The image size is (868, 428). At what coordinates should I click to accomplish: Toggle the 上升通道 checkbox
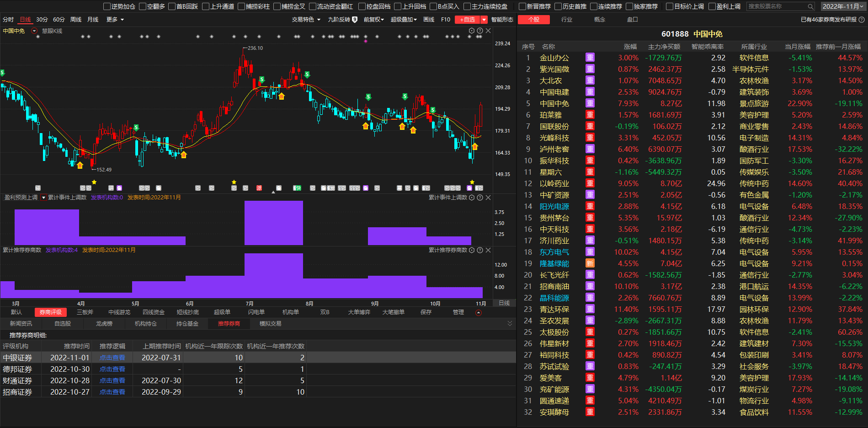pyautogui.click(x=206, y=6)
